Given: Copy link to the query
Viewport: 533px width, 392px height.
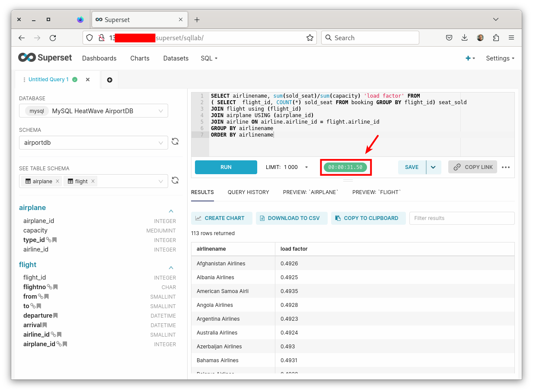Looking at the screenshot, I should (x=473, y=167).
